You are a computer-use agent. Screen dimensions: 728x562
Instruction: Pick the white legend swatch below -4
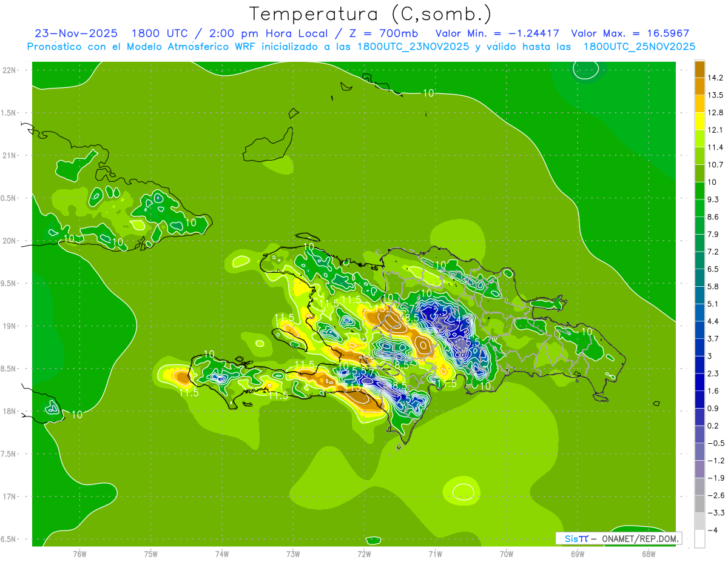[x=699, y=539]
